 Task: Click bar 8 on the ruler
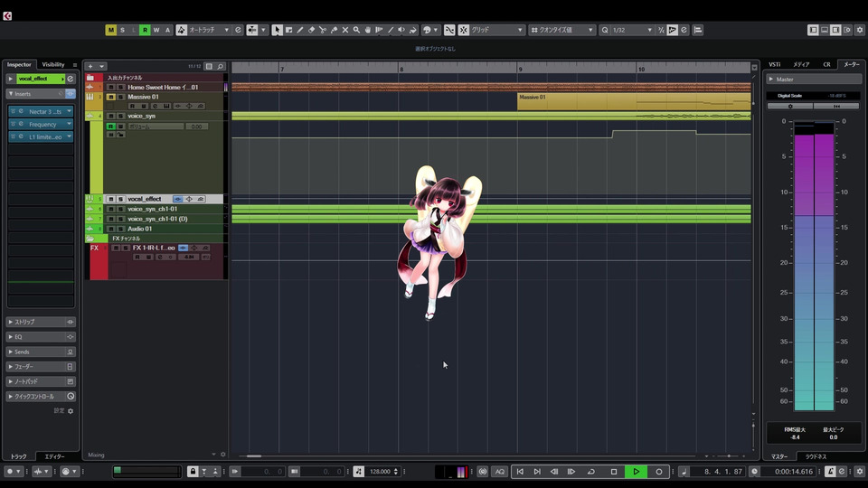point(401,69)
